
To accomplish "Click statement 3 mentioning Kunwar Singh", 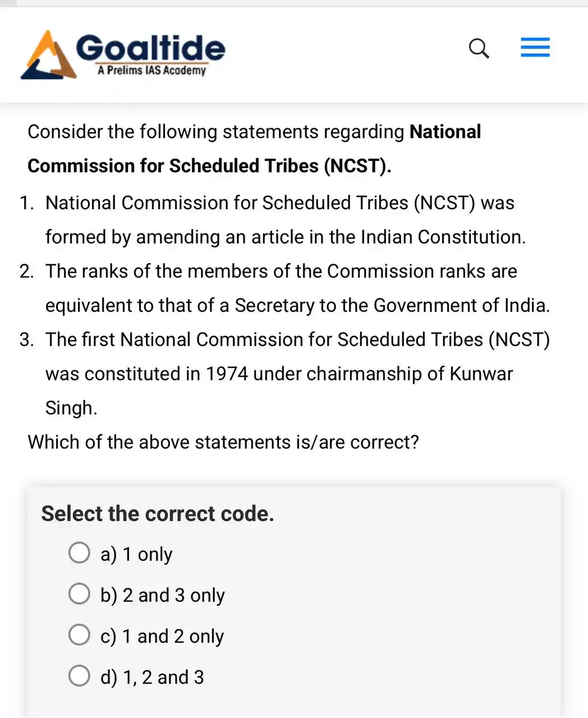I will coord(297,357).
